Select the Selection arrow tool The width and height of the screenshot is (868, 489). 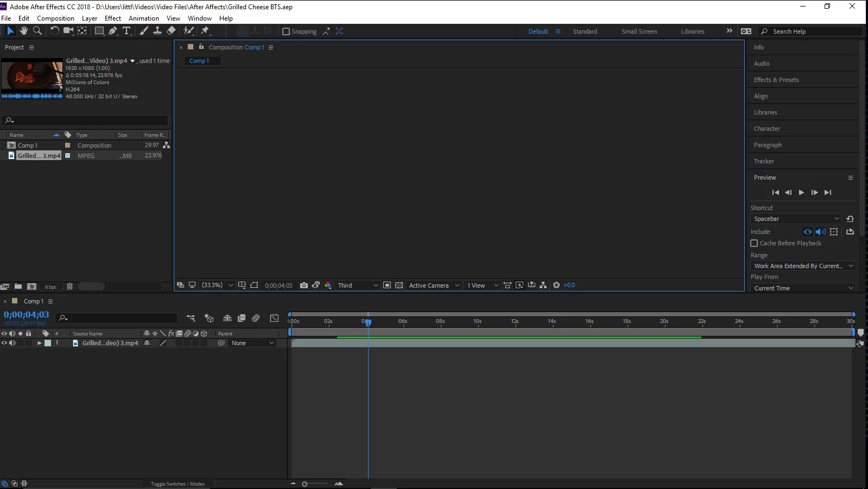(x=10, y=31)
